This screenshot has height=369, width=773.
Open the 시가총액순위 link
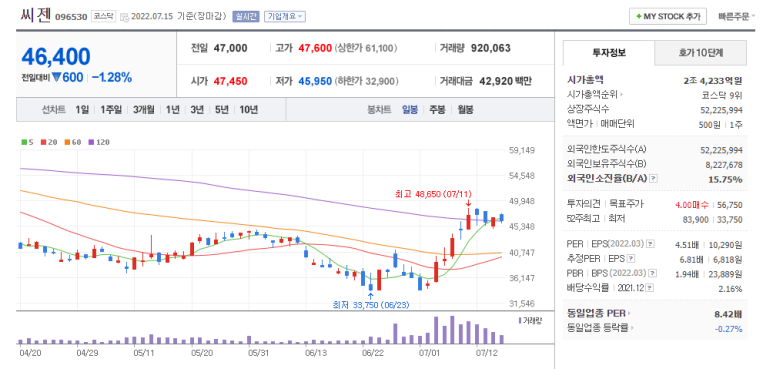click(595, 95)
